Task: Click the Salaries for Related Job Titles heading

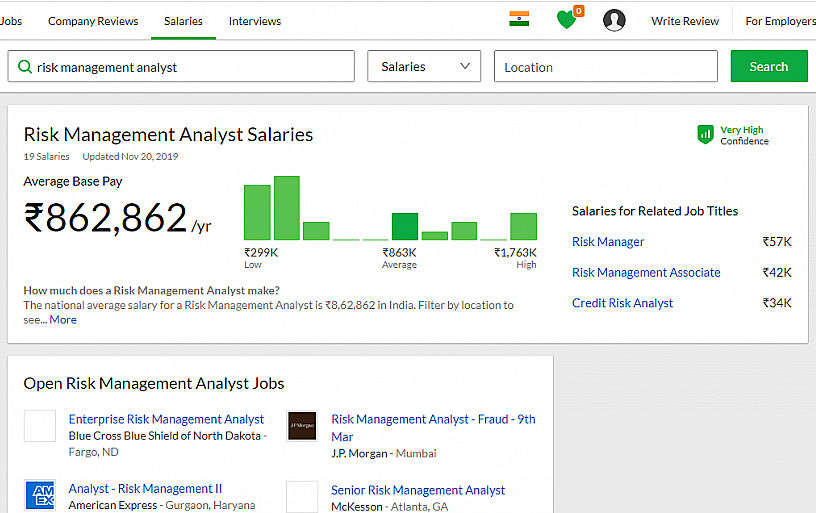Action: 655,211
